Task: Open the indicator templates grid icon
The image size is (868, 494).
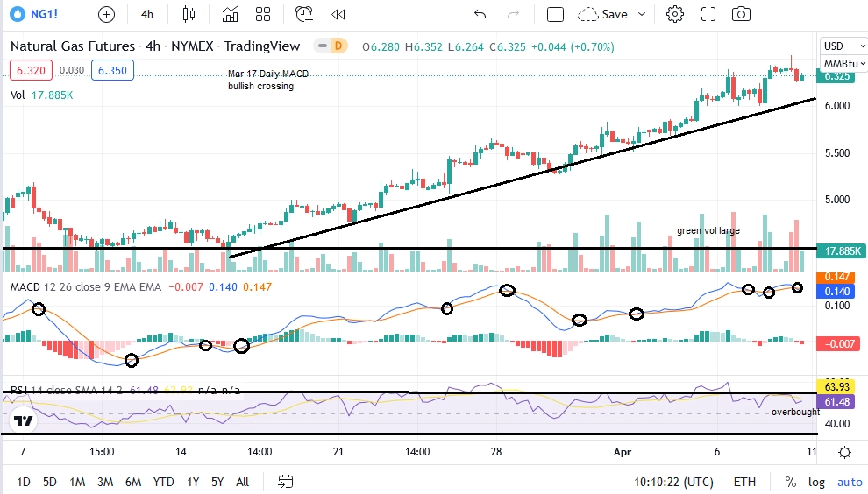Action: [263, 14]
